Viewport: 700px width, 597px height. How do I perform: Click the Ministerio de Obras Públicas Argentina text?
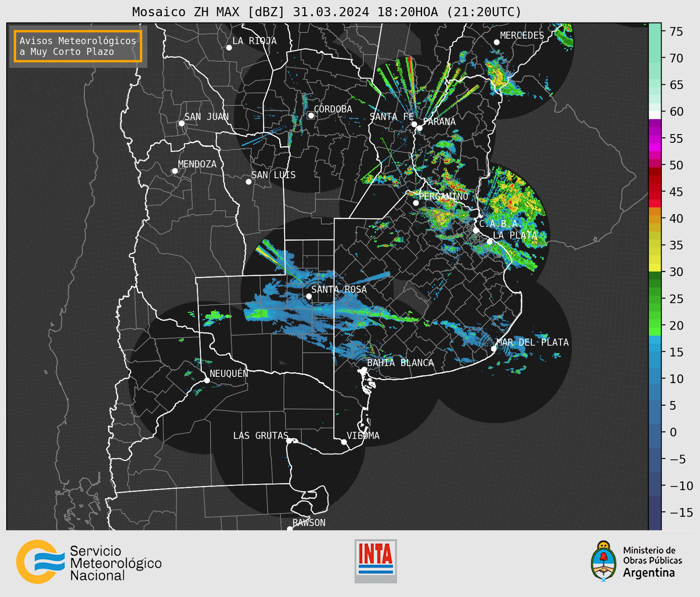click(x=652, y=561)
